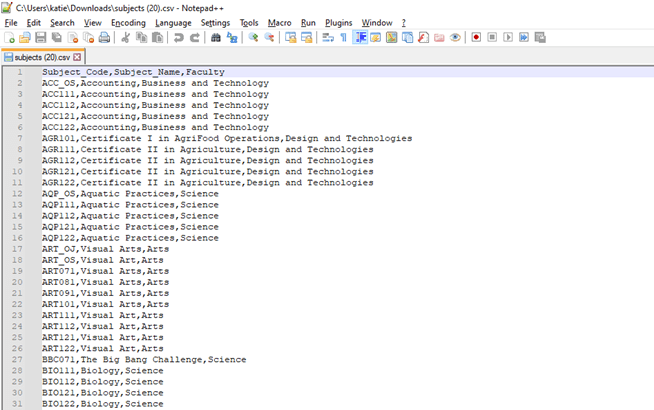This screenshot has width=654, height=410.
Task: Click the New file toolbar icon
Action: click(x=9, y=38)
